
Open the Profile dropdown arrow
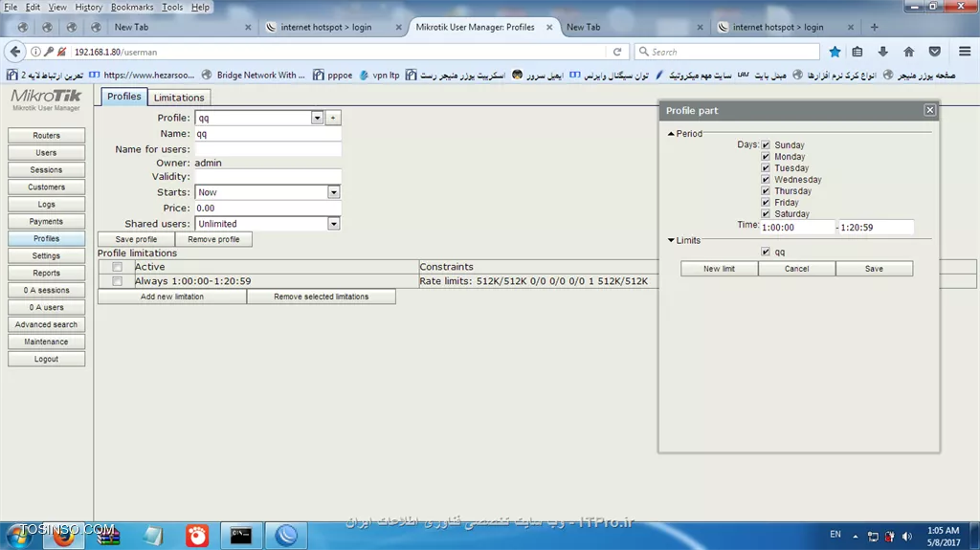317,118
